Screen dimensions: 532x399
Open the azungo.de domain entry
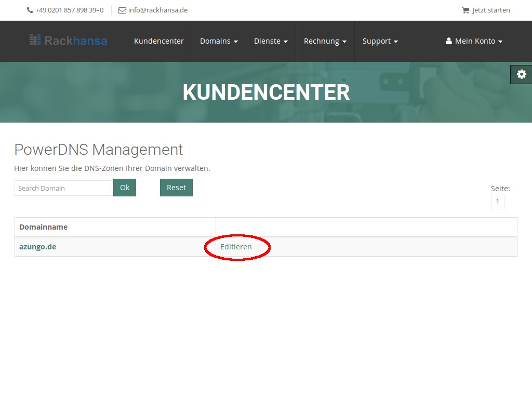click(x=37, y=247)
